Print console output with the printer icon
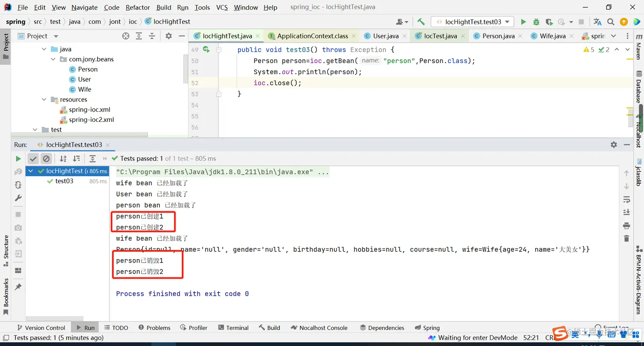This screenshot has width=644, height=346. (626, 225)
